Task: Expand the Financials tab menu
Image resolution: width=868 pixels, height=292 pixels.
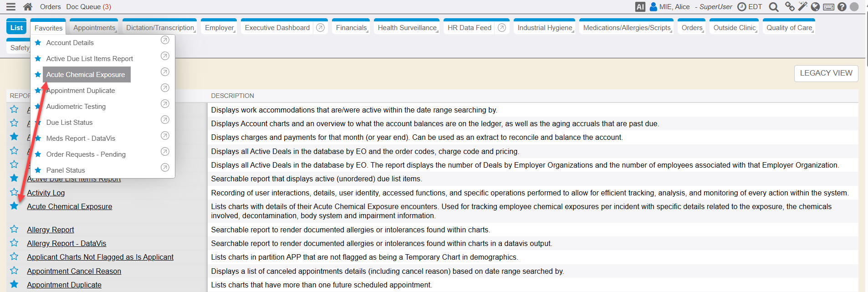Action: click(351, 28)
